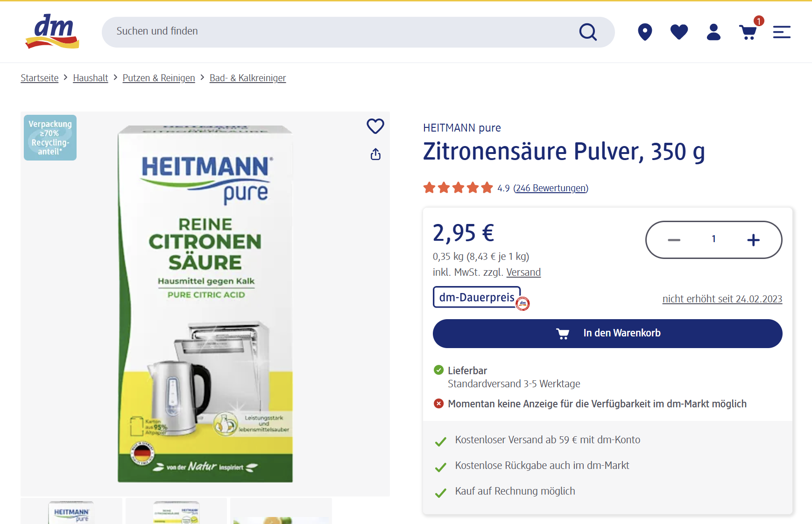Add the product to favorites with the heart
This screenshot has width=812, height=524.
coord(375,126)
